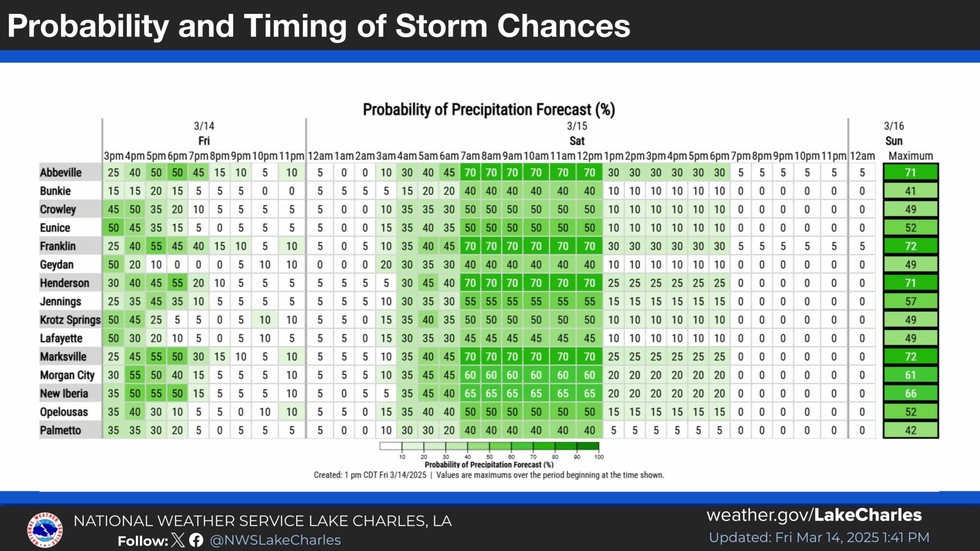Image resolution: width=980 pixels, height=551 pixels.
Task: Click the precipitation probability color scale legend
Action: tap(489, 446)
